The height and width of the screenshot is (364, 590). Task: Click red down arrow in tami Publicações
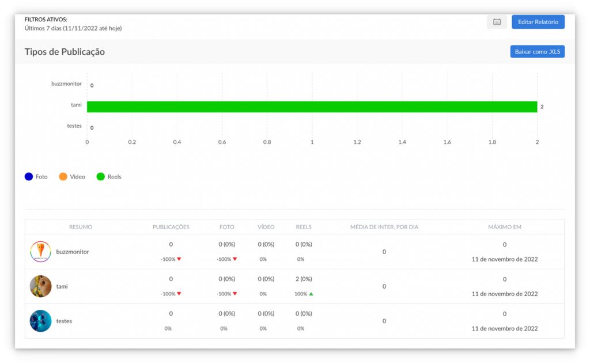(179, 294)
